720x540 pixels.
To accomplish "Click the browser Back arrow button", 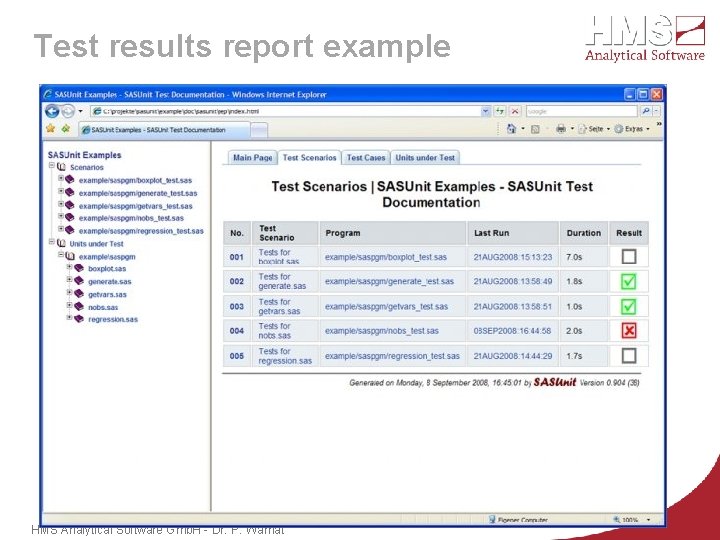I will pyautogui.click(x=52, y=111).
